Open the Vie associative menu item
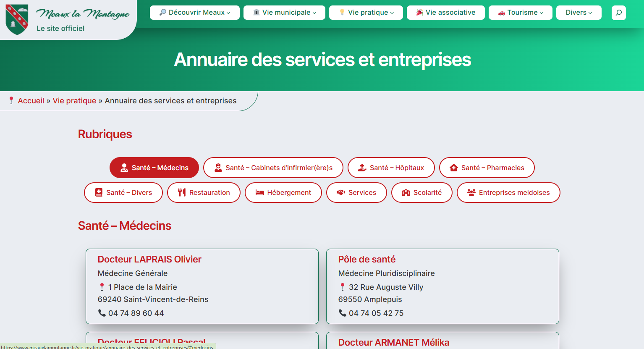The width and height of the screenshot is (644, 349). [445, 13]
